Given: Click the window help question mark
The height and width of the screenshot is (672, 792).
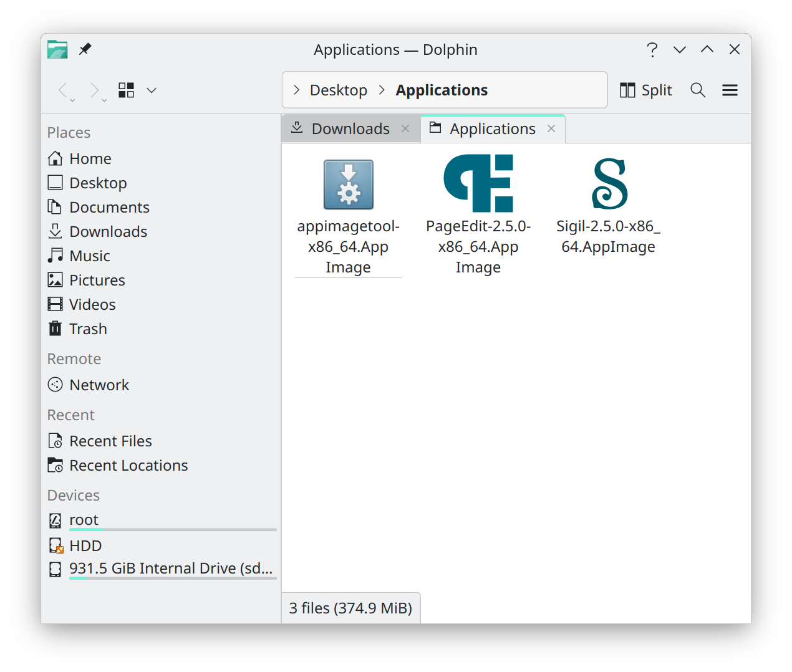Looking at the screenshot, I should pyautogui.click(x=652, y=49).
